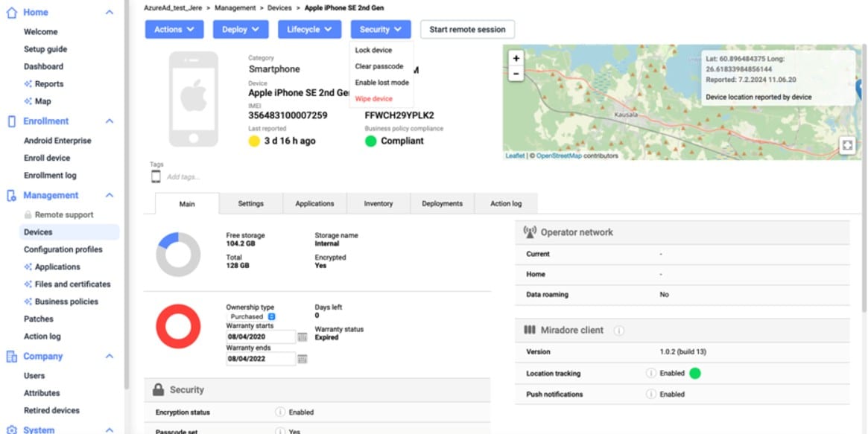Click the sparkle icon beside Reports
The height and width of the screenshot is (434, 868).
(28, 84)
